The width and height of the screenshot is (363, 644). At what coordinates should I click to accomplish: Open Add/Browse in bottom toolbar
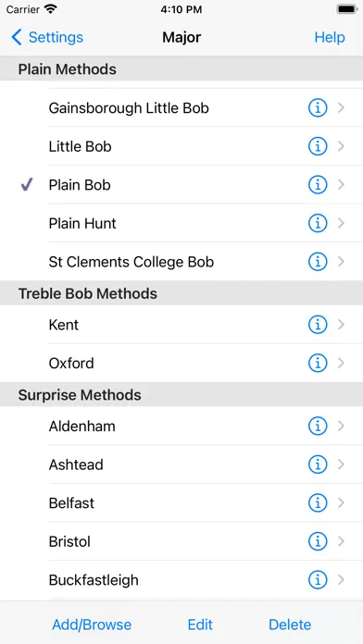[x=92, y=625]
